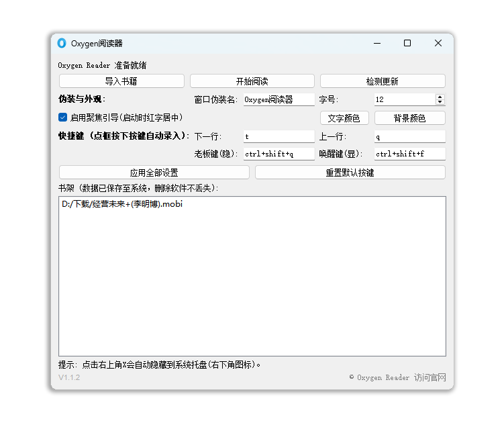Check for updates via 检测更新
Image resolution: width=504 pixels, height=423 pixels.
(x=383, y=81)
